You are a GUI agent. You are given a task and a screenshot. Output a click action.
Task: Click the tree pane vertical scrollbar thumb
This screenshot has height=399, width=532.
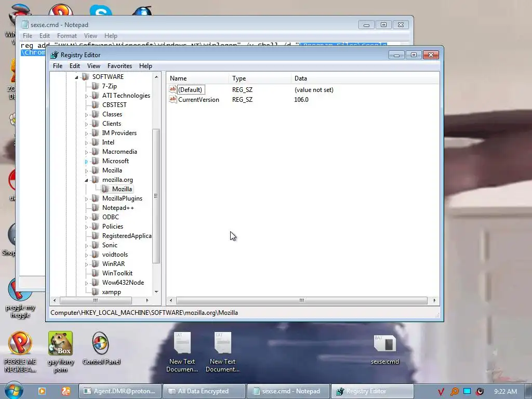tap(156, 196)
